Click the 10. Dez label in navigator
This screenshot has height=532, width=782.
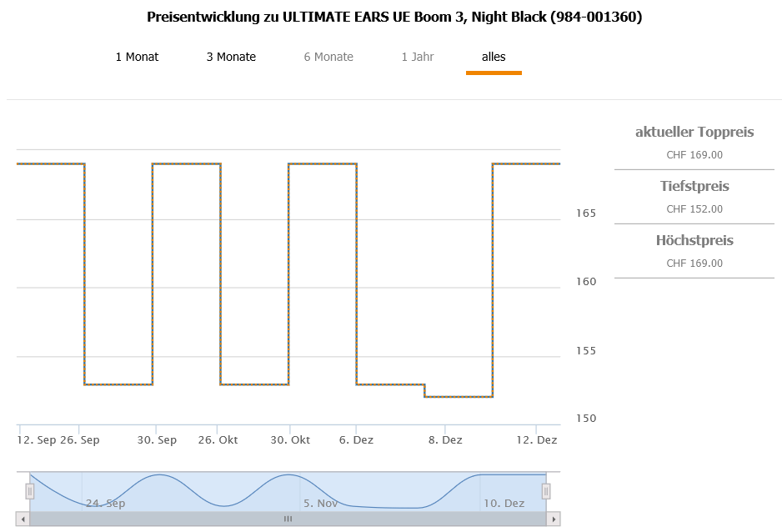coord(504,503)
